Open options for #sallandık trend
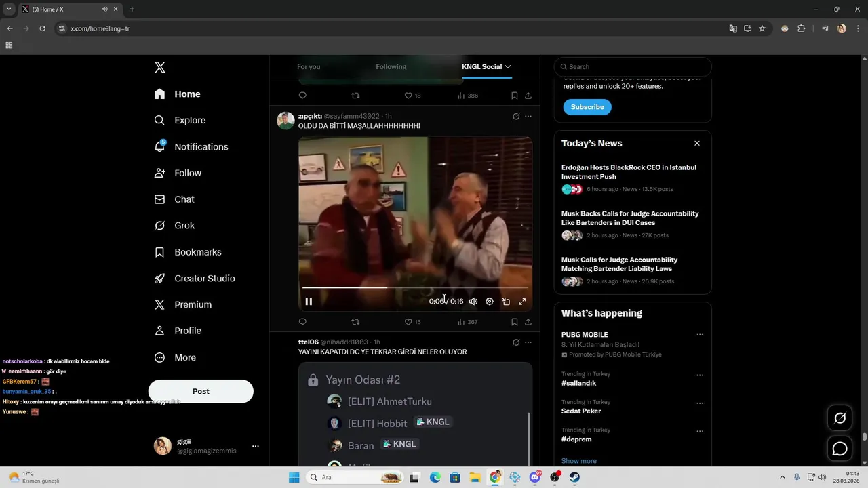Image resolution: width=868 pixels, height=488 pixels. [700, 375]
